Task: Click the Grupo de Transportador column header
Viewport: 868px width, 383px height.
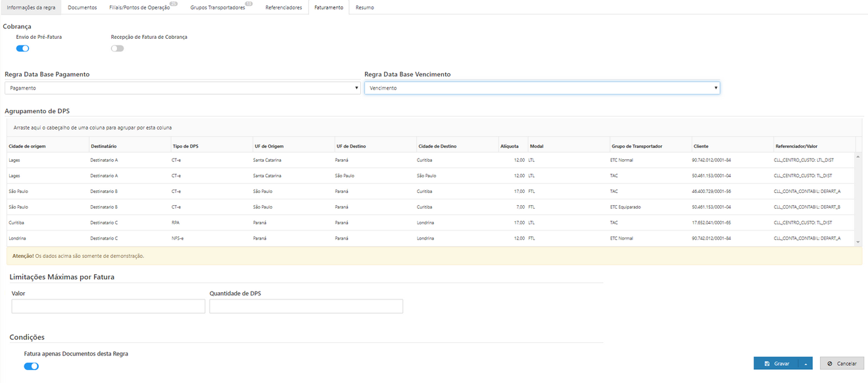Action: (x=637, y=146)
